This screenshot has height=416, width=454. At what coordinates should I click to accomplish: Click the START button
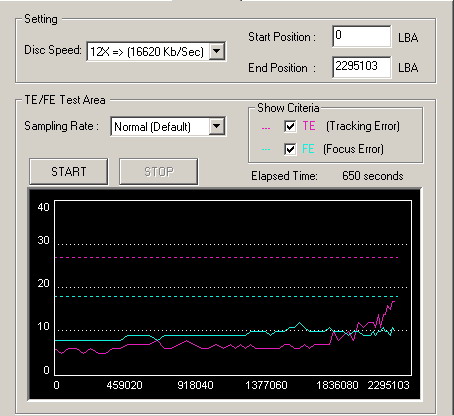point(69,172)
